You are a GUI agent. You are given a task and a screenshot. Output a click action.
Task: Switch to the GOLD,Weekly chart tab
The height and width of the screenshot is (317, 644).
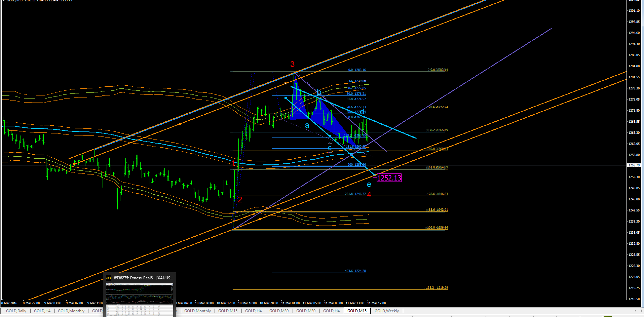click(x=387, y=311)
